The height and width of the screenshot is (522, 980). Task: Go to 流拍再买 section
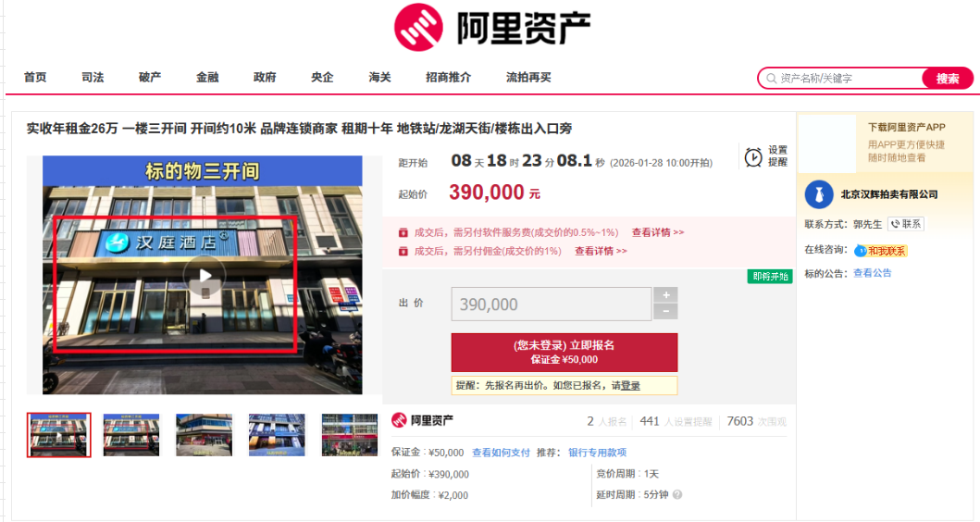528,78
